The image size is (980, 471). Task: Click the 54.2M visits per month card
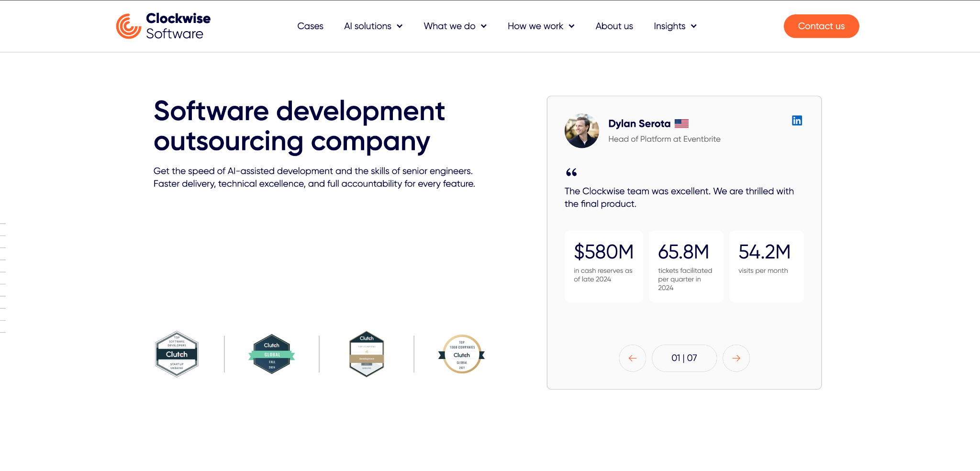[767, 266]
